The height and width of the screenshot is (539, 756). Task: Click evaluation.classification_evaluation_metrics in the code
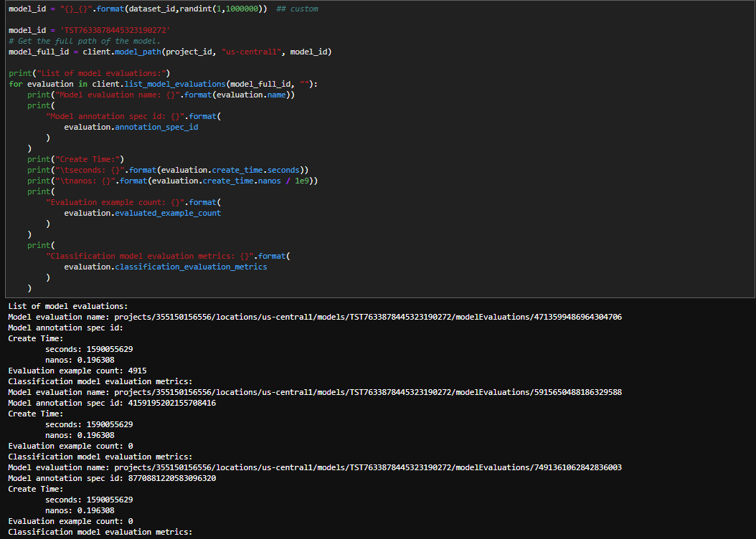click(166, 267)
